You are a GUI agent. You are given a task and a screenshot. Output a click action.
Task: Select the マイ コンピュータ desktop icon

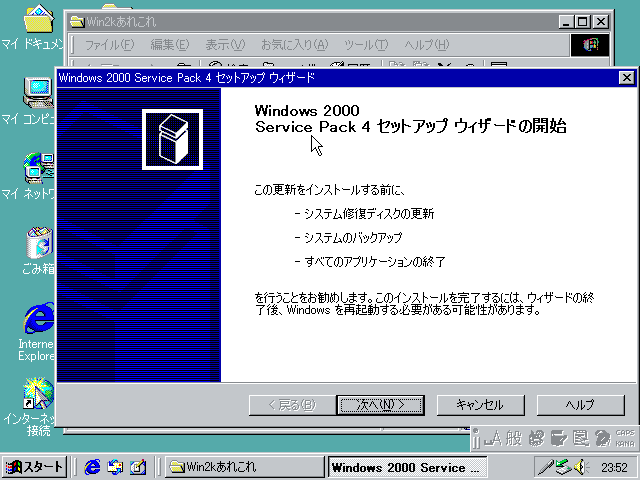click(x=38, y=101)
